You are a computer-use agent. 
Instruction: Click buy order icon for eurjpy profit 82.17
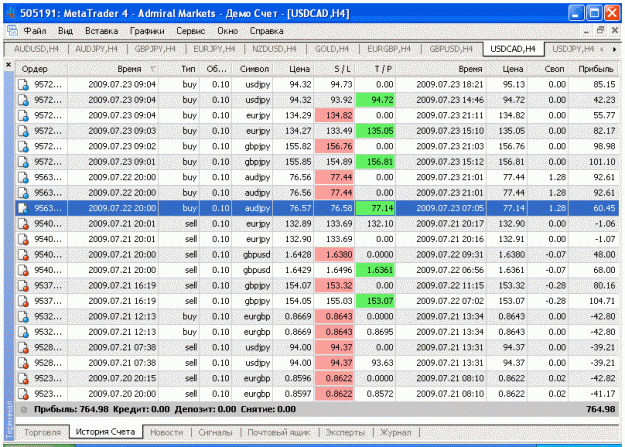24,131
